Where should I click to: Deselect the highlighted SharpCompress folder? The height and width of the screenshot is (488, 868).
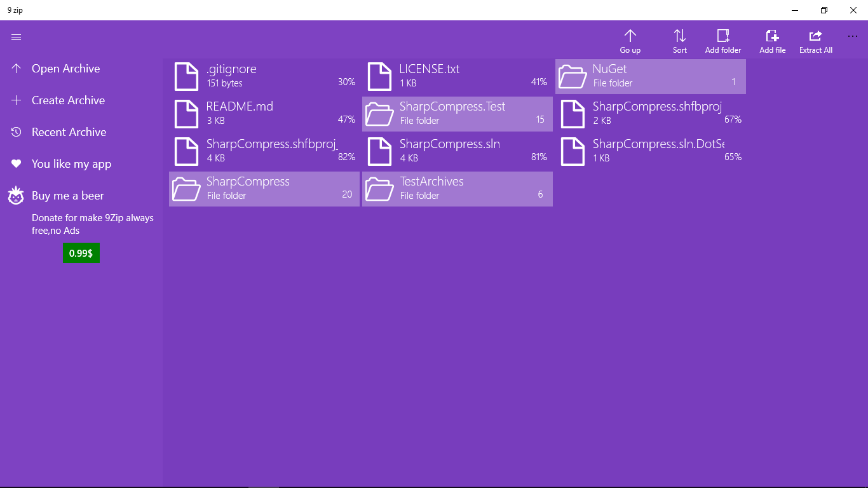click(x=264, y=189)
